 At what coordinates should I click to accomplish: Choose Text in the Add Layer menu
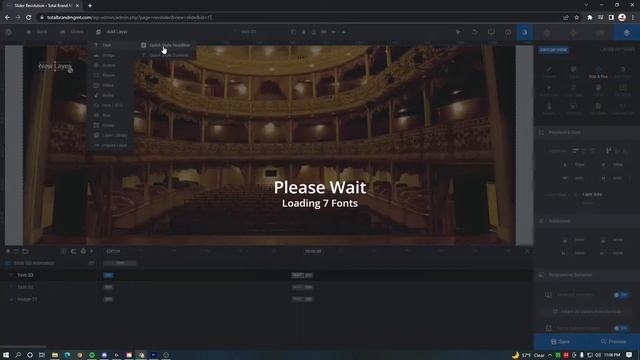pyautogui.click(x=111, y=45)
